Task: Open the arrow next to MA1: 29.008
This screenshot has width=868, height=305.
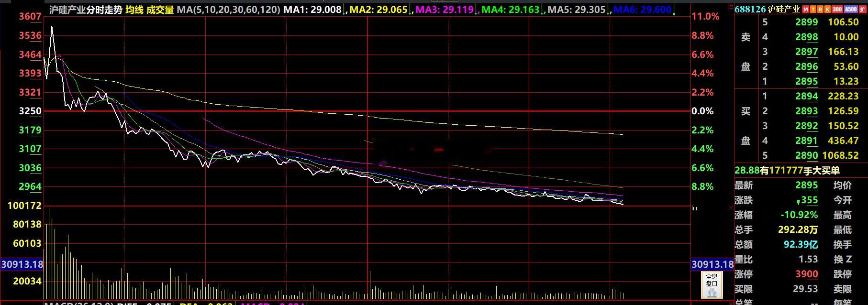Action: click(344, 10)
